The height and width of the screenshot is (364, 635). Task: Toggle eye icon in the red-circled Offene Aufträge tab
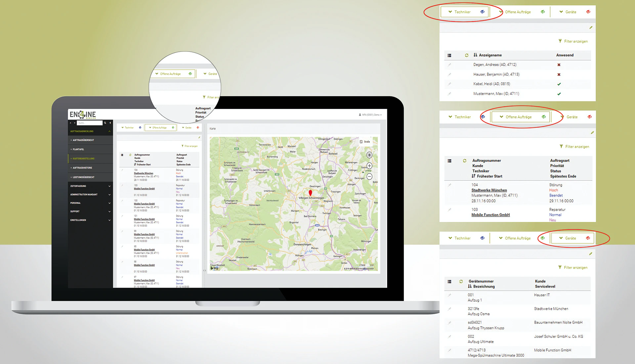[544, 117]
